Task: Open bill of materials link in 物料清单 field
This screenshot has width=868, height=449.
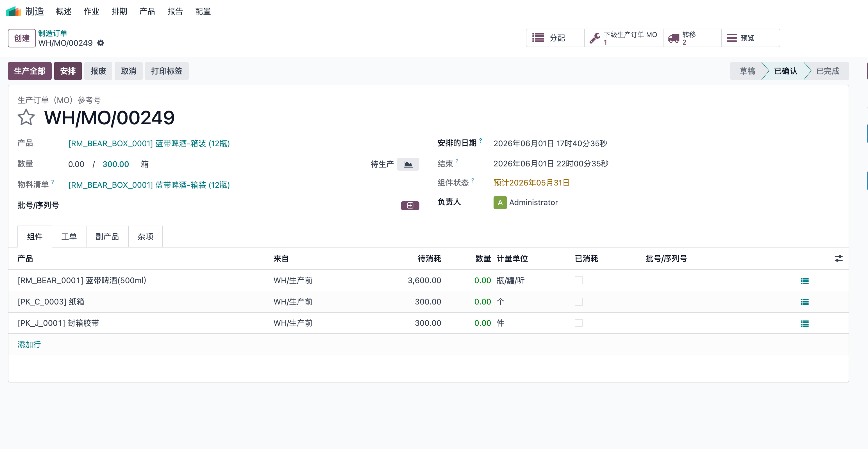Action: coord(149,185)
